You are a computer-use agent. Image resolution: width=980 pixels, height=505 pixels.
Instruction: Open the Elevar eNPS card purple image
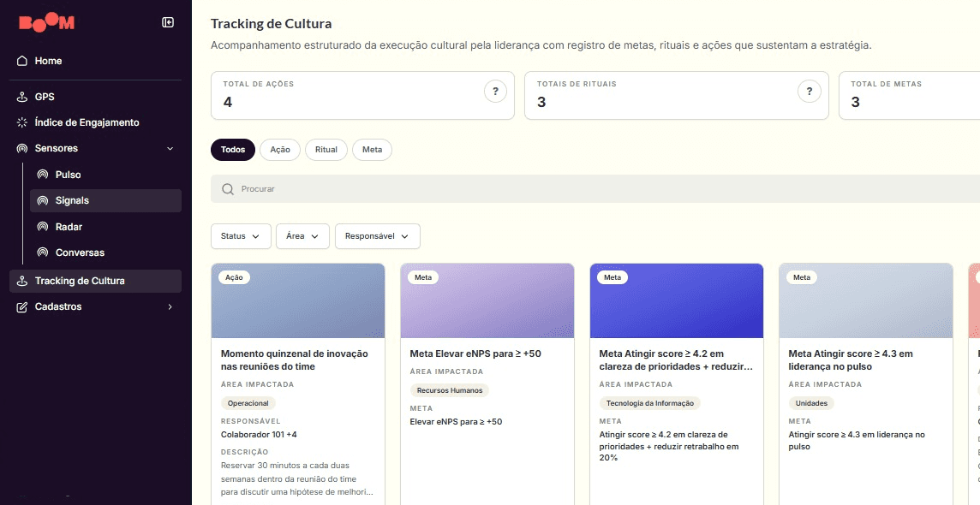487,301
